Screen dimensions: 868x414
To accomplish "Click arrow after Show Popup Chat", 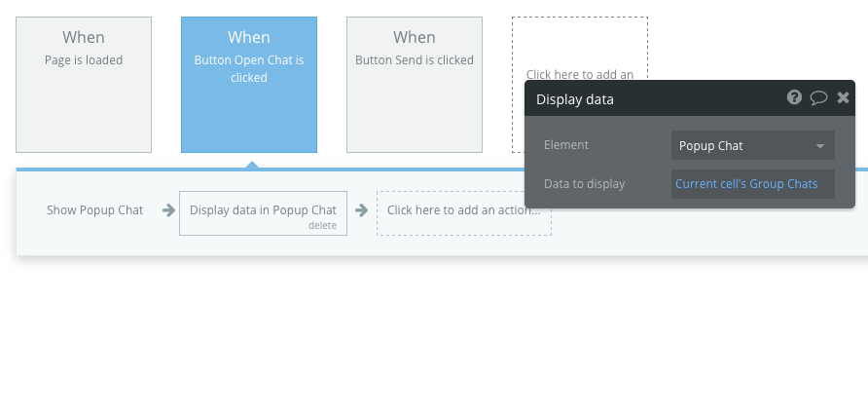I will tap(168, 210).
